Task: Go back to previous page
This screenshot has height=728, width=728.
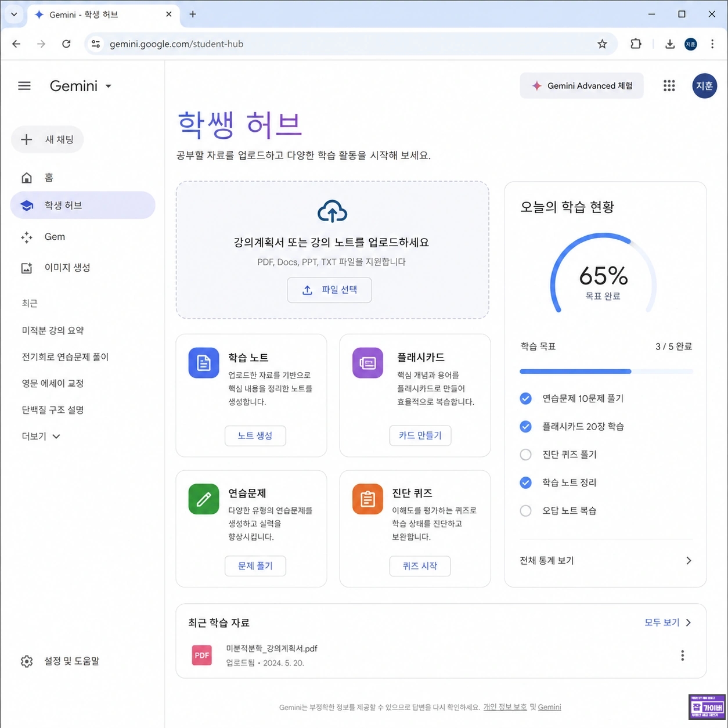Action: click(x=16, y=44)
